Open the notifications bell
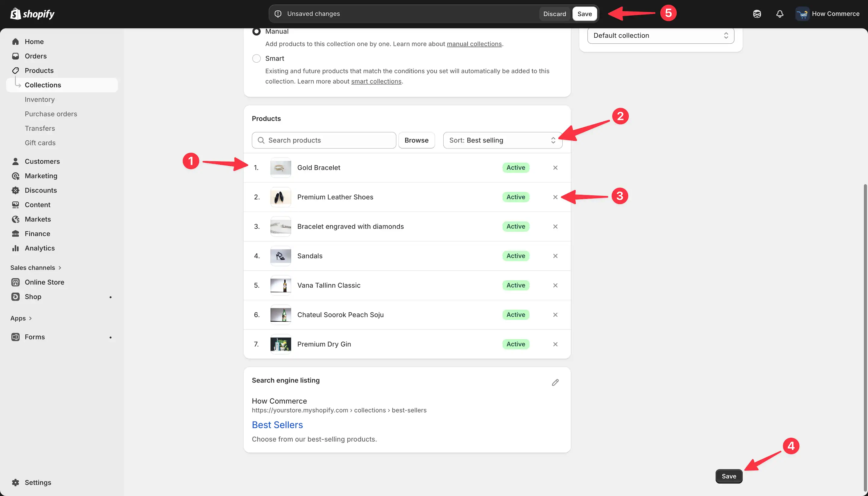The image size is (868, 496). 780,14
